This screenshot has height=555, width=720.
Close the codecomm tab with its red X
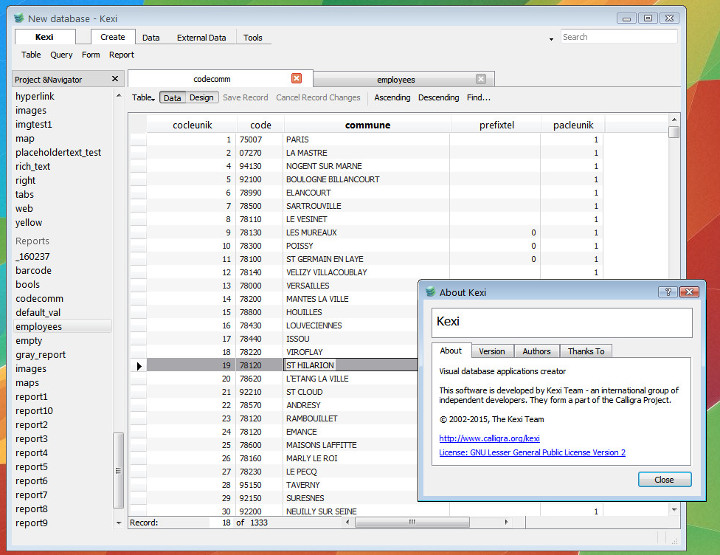(296, 79)
